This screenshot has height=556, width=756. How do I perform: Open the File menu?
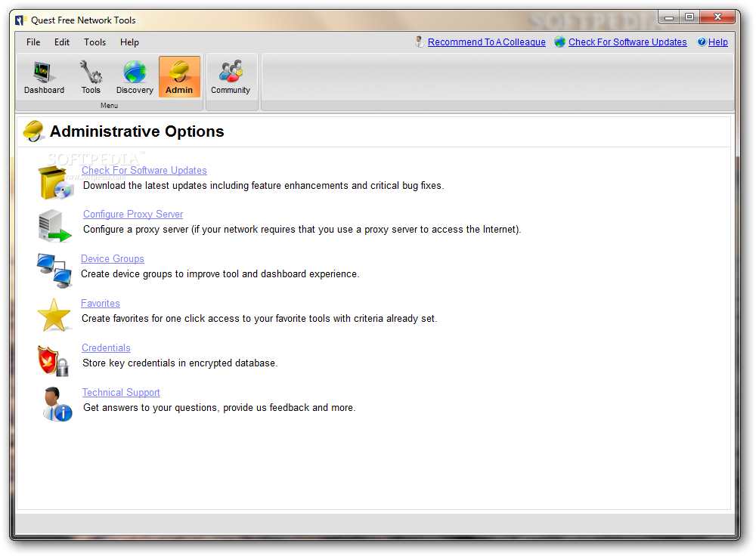(x=33, y=42)
